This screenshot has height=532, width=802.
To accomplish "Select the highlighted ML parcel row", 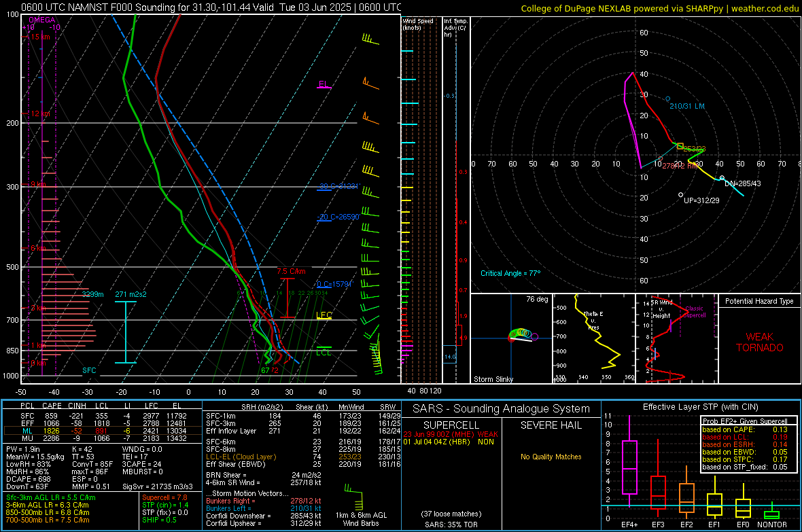I will 103,431.
